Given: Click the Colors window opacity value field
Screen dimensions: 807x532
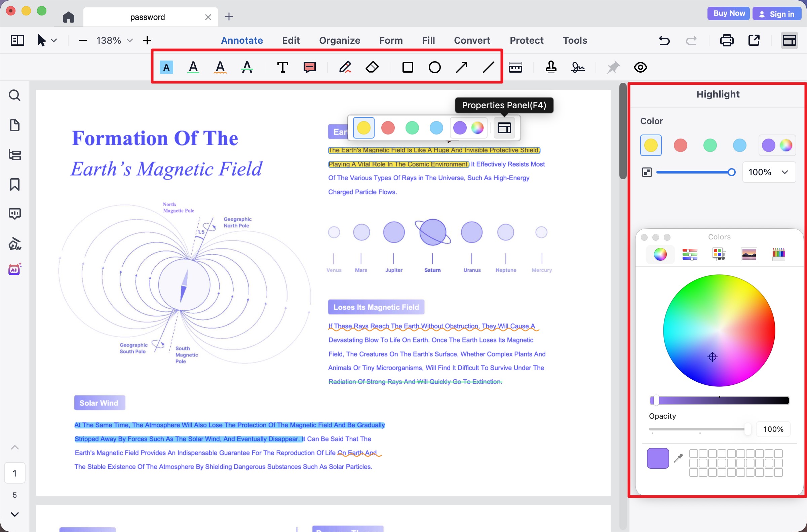Looking at the screenshot, I should (773, 429).
